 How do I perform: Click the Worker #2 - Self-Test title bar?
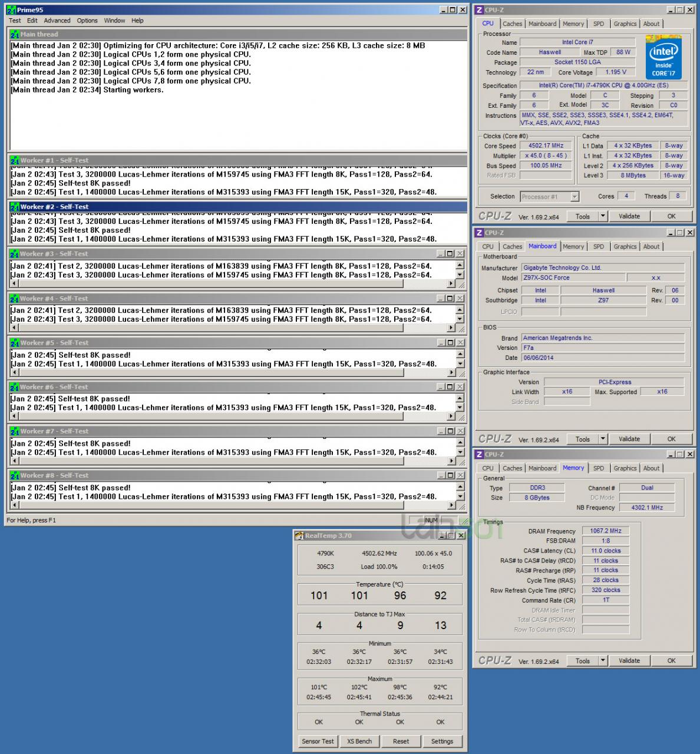tap(239, 207)
